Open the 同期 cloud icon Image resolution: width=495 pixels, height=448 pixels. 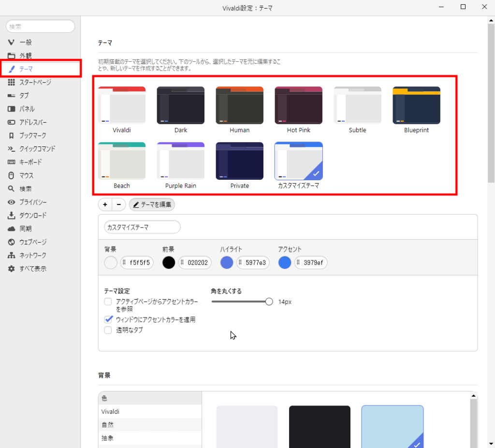click(12, 229)
